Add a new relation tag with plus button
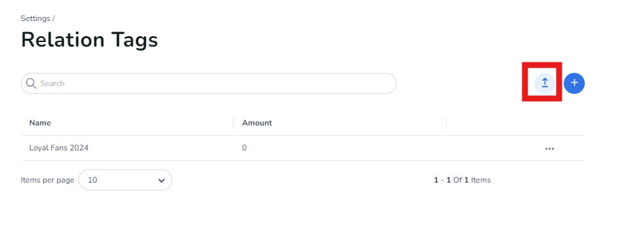Viewport: 644px width, 241px height. click(574, 83)
